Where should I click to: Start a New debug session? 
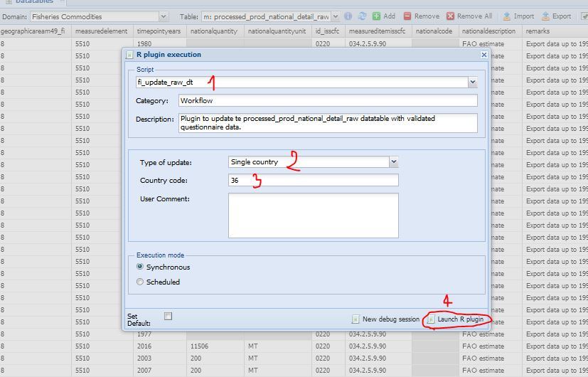click(385, 319)
